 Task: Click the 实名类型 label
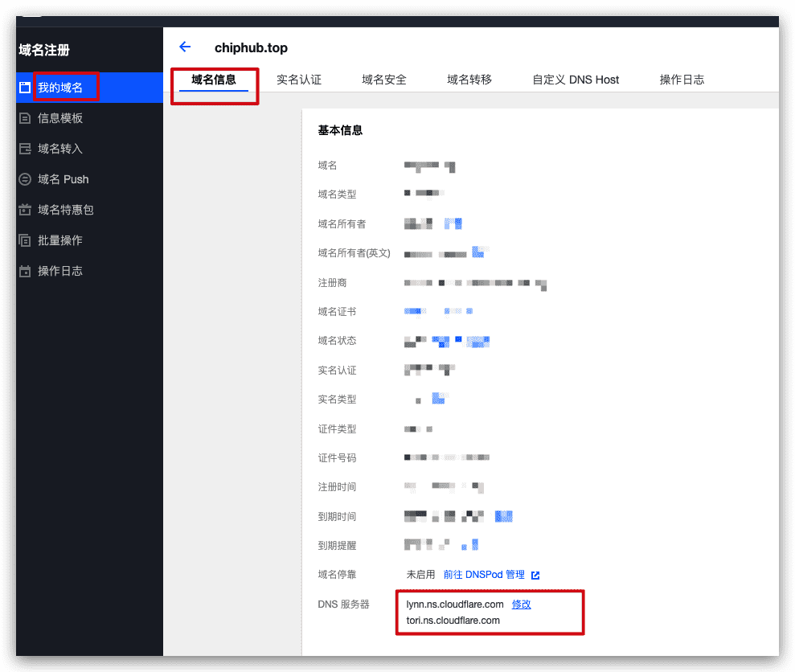coord(337,400)
